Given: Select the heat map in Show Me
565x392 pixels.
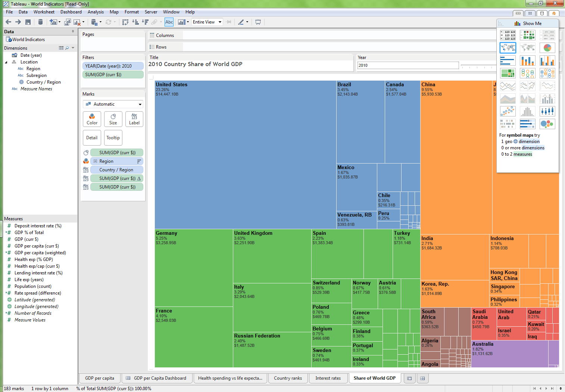Looking at the screenshot, I should [527, 35].
